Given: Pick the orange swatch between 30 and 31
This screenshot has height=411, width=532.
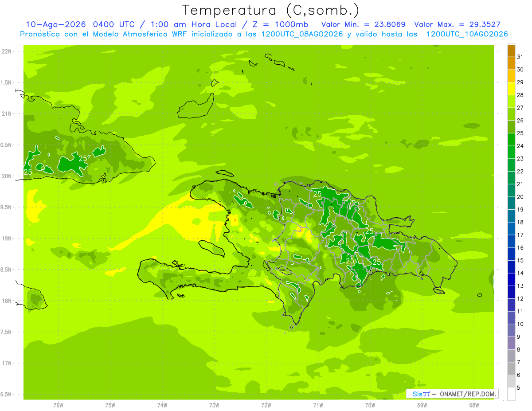Looking at the screenshot, I should tap(511, 63).
